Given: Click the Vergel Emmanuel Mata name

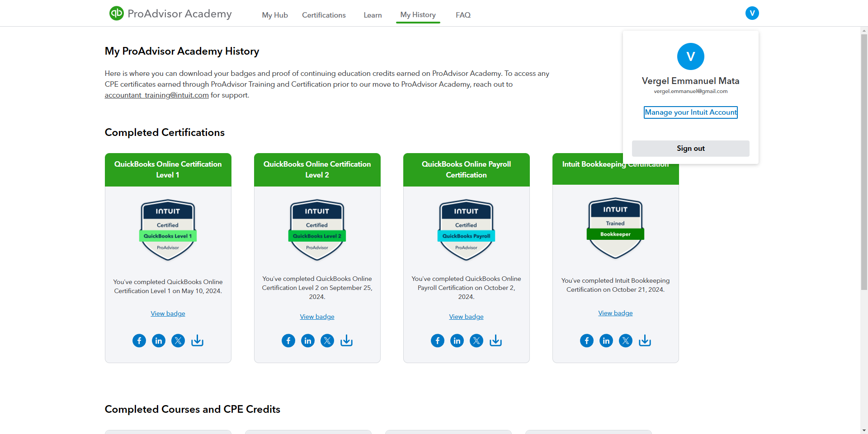Looking at the screenshot, I should pos(690,81).
